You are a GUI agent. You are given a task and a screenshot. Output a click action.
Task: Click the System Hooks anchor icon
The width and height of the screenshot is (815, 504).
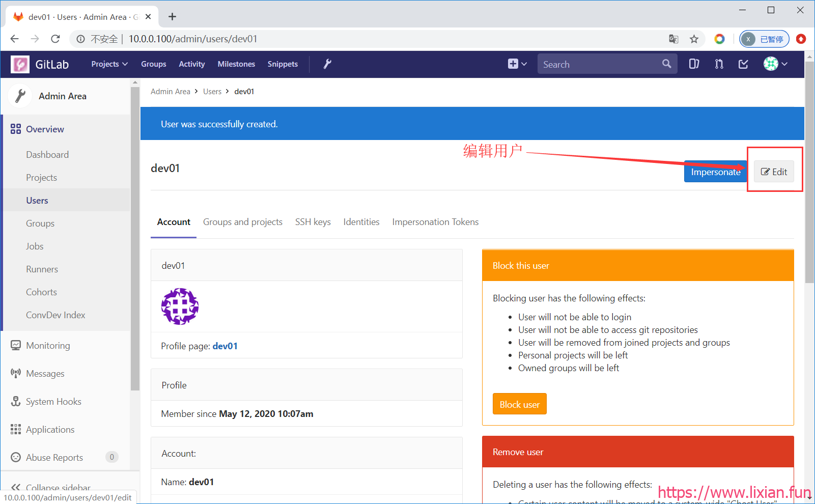click(16, 401)
